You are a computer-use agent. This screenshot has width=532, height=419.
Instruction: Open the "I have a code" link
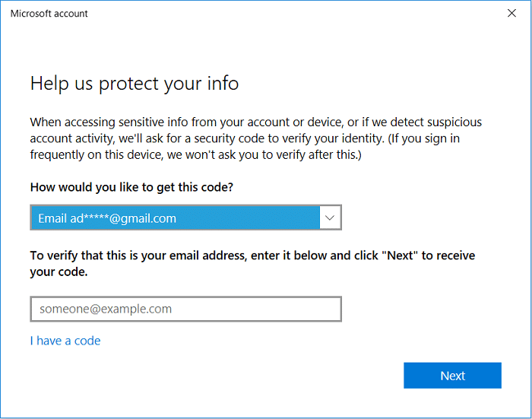[x=65, y=341]
